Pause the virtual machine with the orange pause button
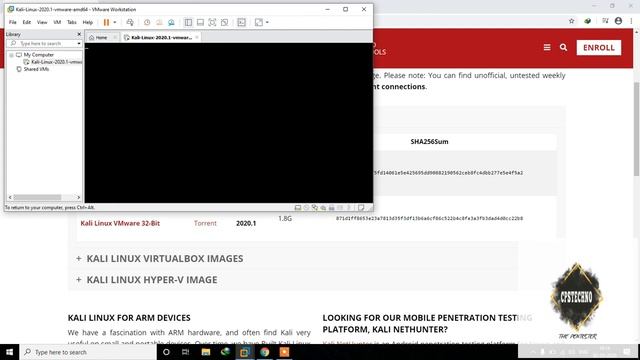 coord(106,22)
